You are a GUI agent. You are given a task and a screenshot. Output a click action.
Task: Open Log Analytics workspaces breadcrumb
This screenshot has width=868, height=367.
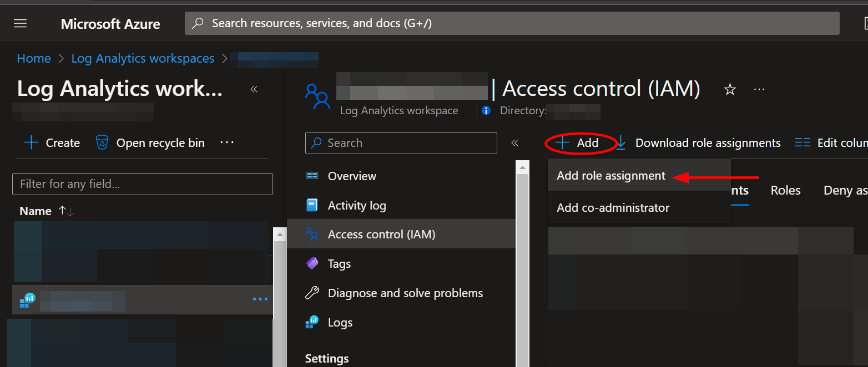[143, 58]
